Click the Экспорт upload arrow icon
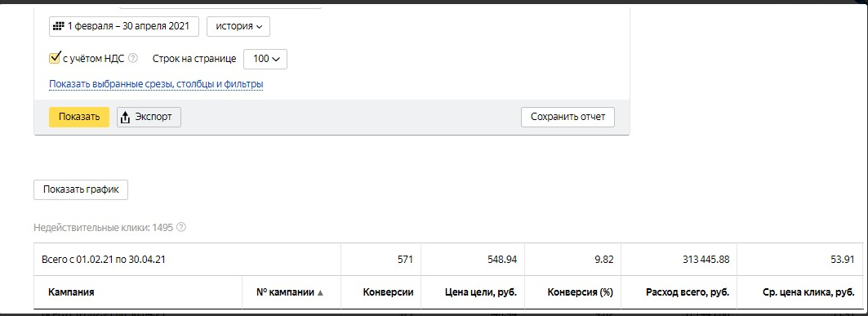 pyautogui.click(x=125, y=118)
